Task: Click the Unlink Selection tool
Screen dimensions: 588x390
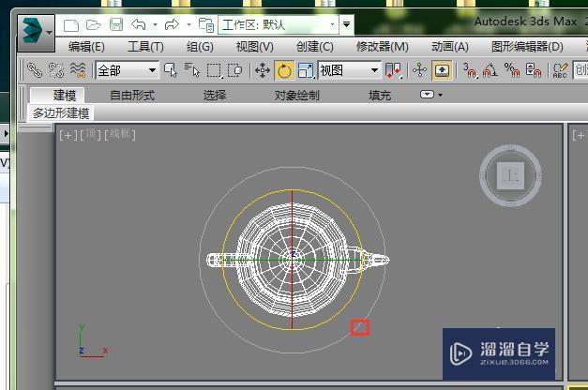Action: (56, 70)
